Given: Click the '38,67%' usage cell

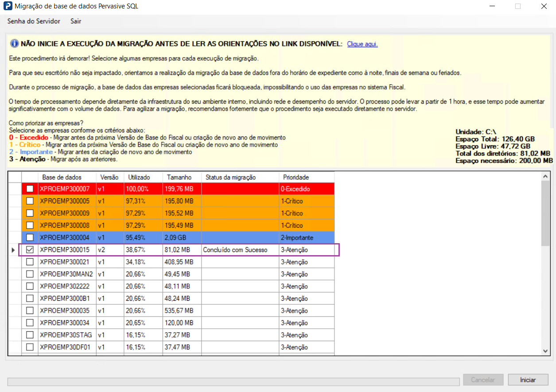Looking at the screenshot, I should coord(143,250).
